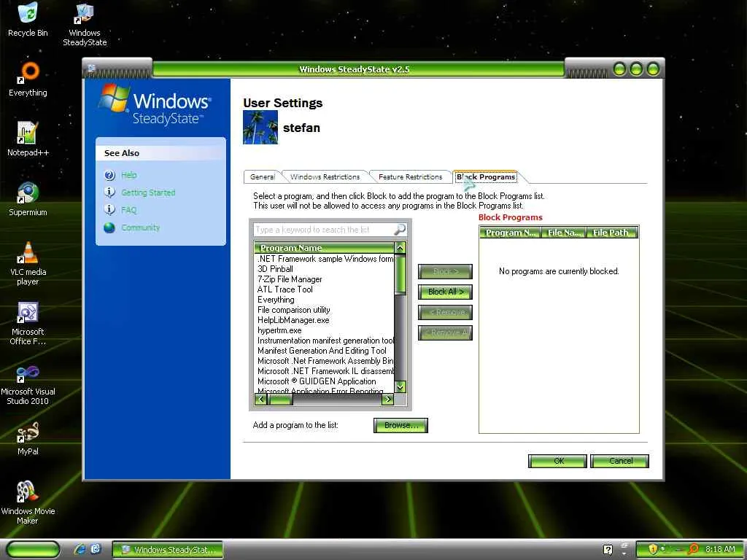The image size is (747, 560).
Task: Open the Microsoft Office F... shortcut icon
Action: tap(28, 323)
